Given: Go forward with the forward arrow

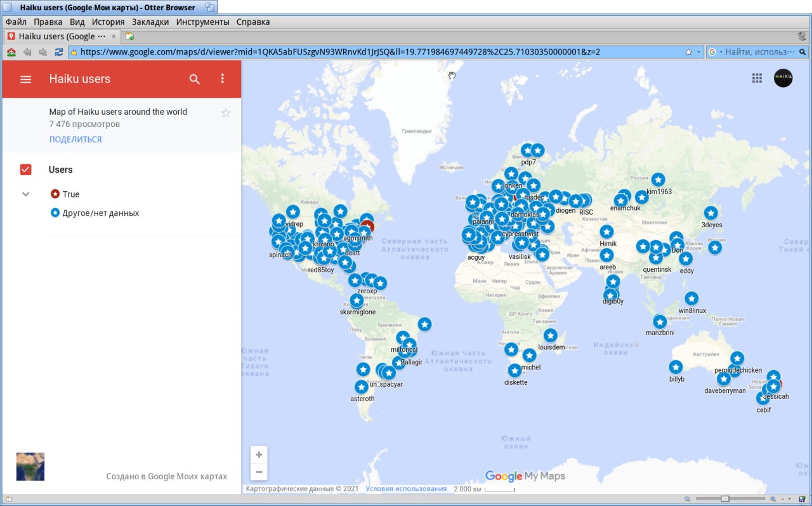Looking at the screenshot, I should click(x=43, y=52).
